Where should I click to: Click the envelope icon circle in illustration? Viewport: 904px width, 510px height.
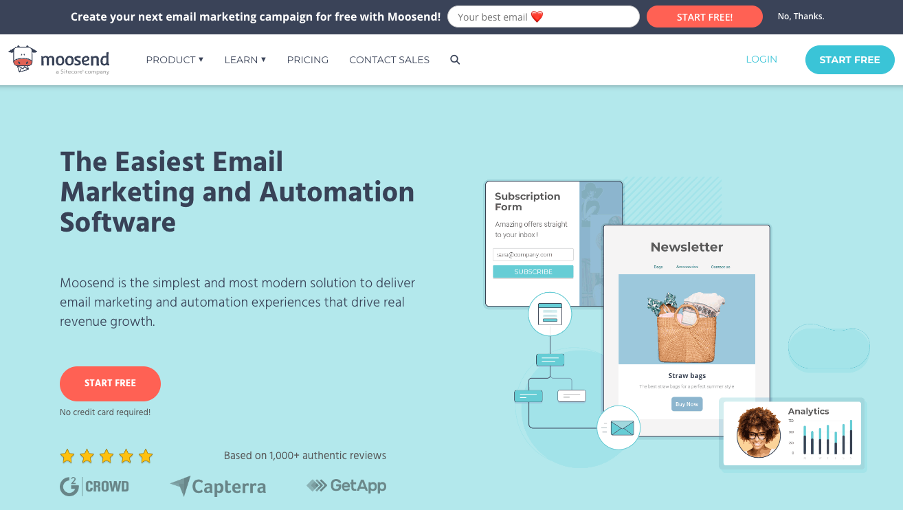coord(619,428)
